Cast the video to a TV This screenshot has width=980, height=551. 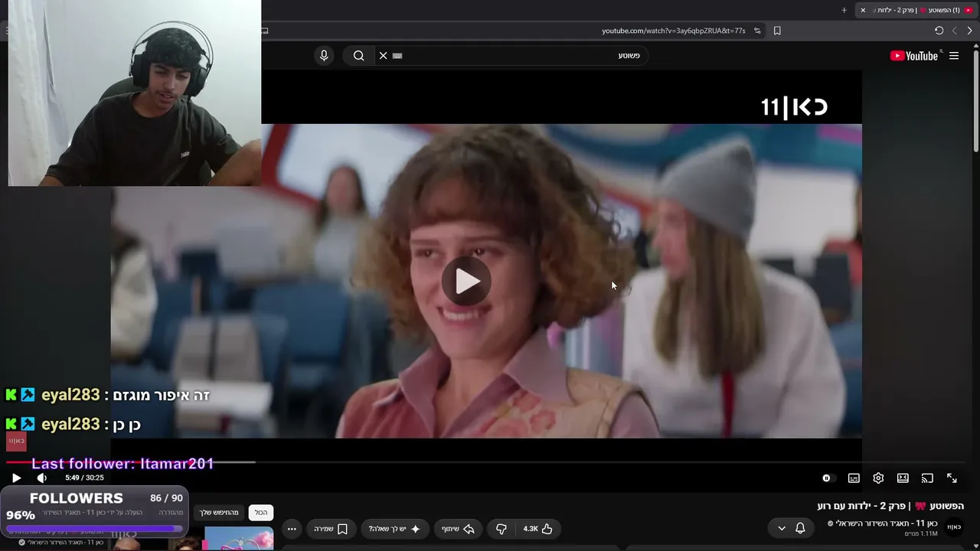coord(927,478)
